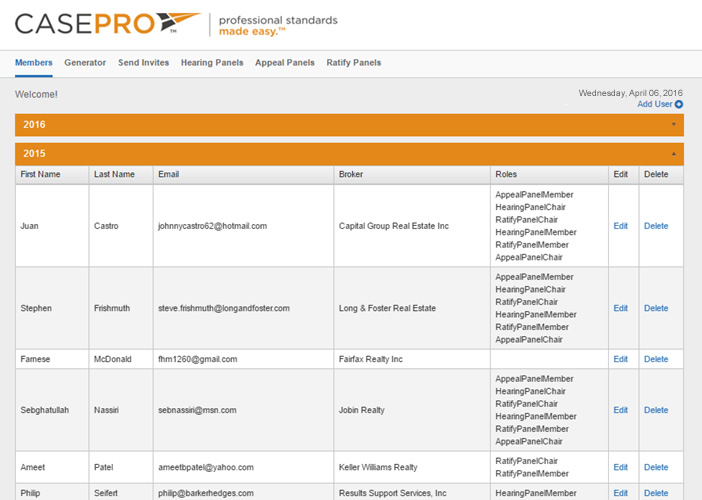Click last name Frishmuth
The height and width of the screenshot is (500, 702).
112,308
